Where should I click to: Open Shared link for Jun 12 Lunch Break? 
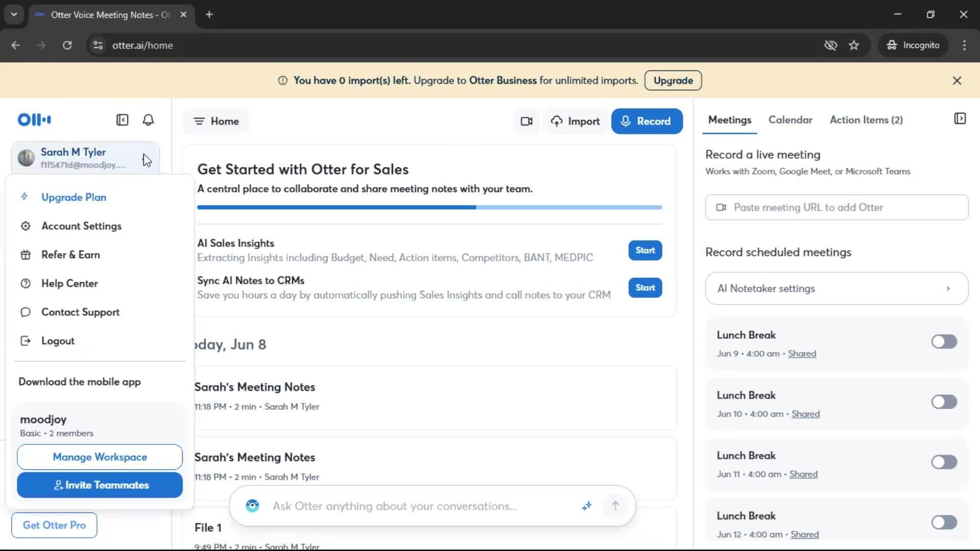pyautogui.click(x=804, y=534)
